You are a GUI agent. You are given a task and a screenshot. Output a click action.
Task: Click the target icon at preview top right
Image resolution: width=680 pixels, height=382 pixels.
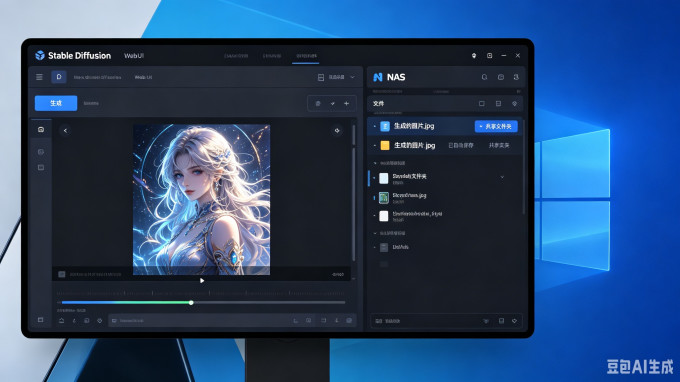337,131
